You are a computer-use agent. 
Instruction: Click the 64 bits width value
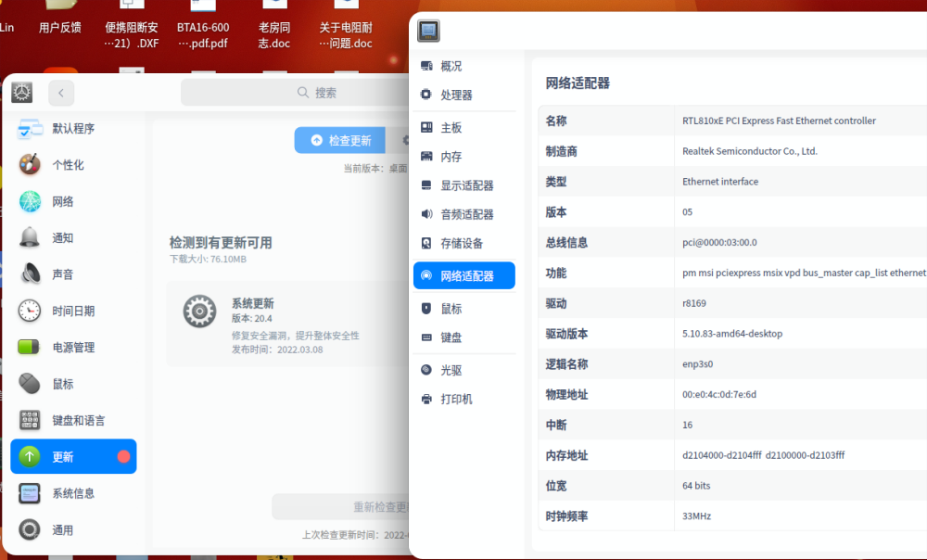click(696, 486)
